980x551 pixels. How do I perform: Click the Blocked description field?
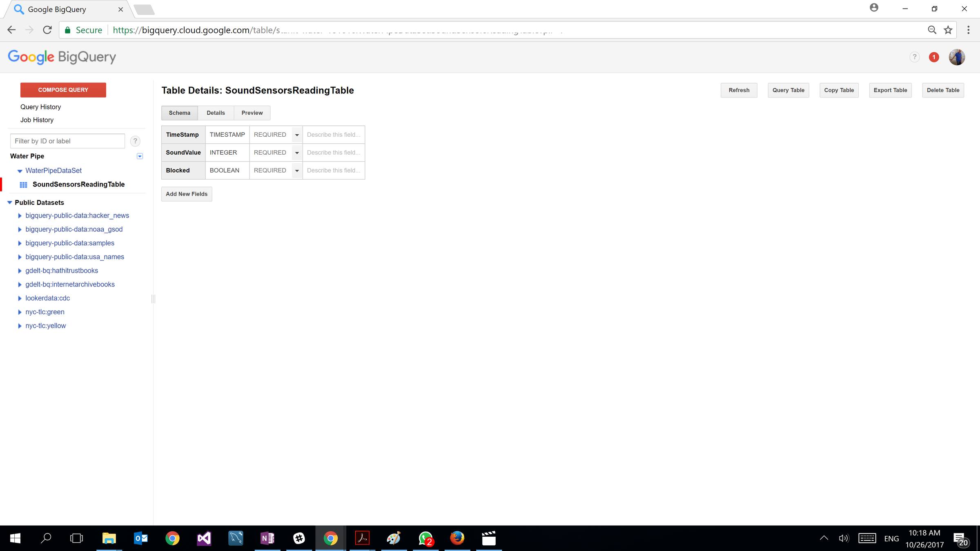334,171
